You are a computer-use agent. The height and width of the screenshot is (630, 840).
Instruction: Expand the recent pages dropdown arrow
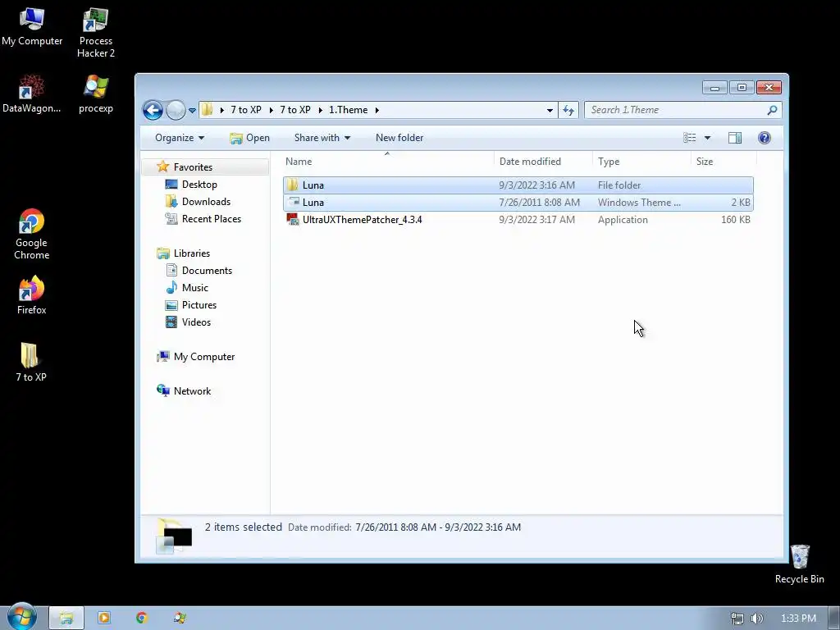[192, 111]
